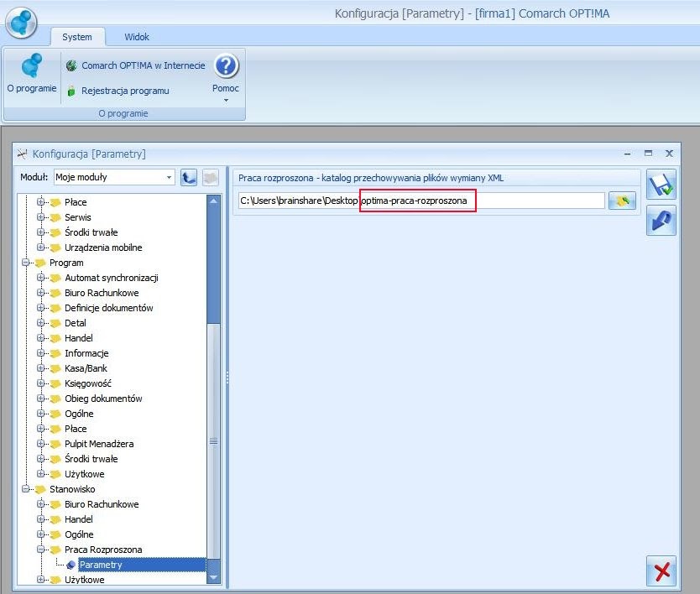Close configuration with the red X button

[661, 571]
